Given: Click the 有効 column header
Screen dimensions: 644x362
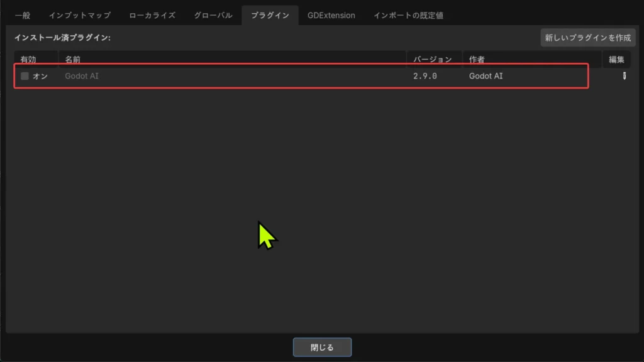Looking at the screenshot, I should 36,60.
